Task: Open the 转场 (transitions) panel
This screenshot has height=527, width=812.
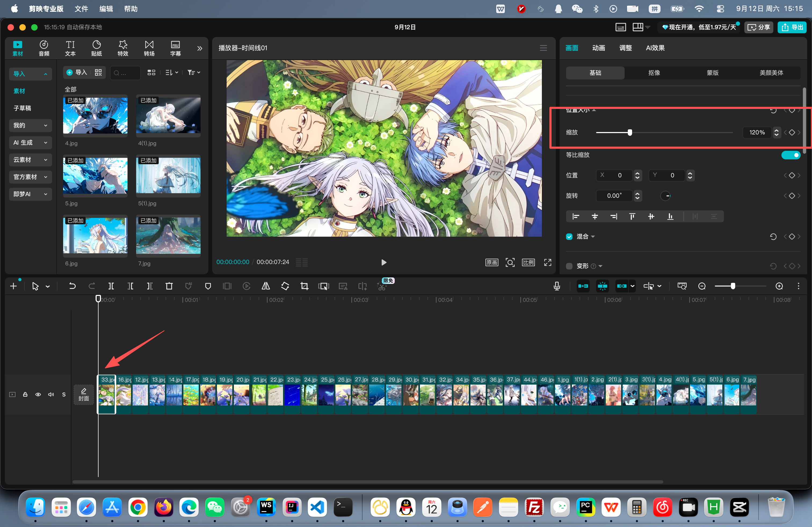Action: [x=149, y=48]
